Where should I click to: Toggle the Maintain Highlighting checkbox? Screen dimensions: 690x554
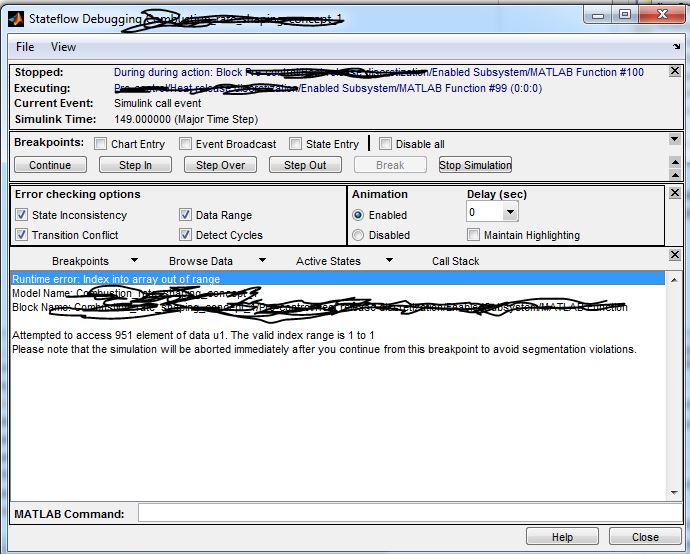click(x=473, y=235)
